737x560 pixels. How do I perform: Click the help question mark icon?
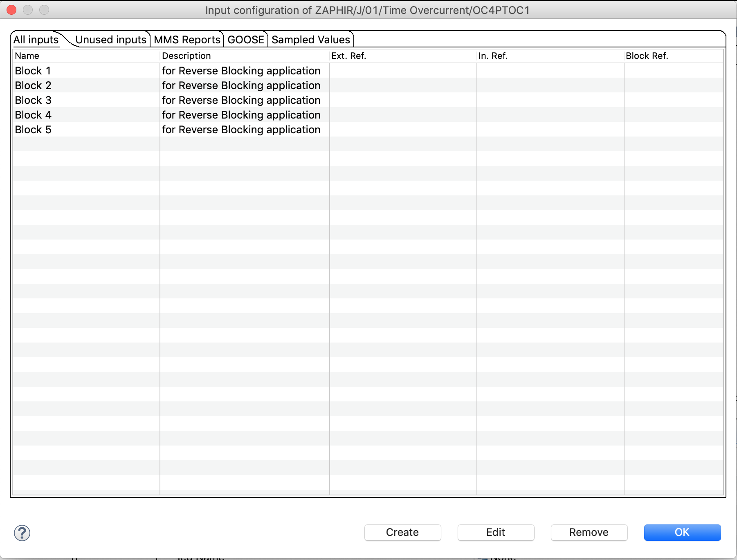[x=22, y=533]
